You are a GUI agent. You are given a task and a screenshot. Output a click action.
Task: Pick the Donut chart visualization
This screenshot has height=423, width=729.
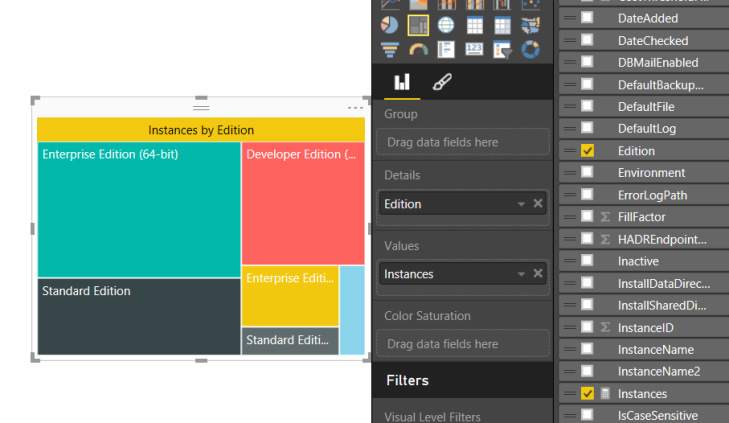click(x=531, y=49)
